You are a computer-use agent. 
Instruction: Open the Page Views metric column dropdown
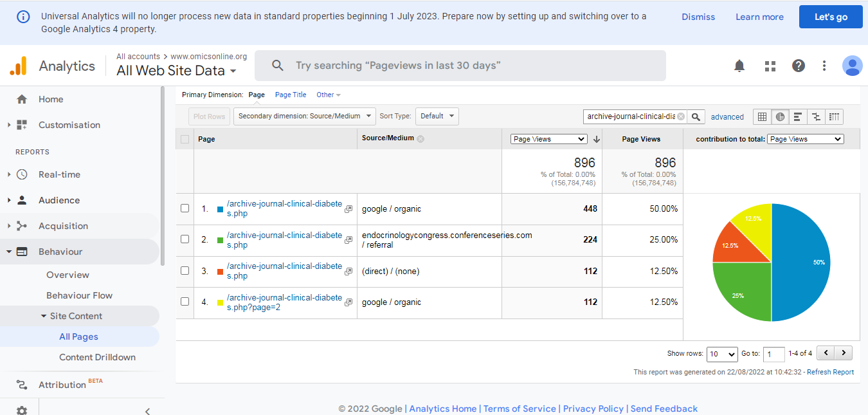[549, 139]
